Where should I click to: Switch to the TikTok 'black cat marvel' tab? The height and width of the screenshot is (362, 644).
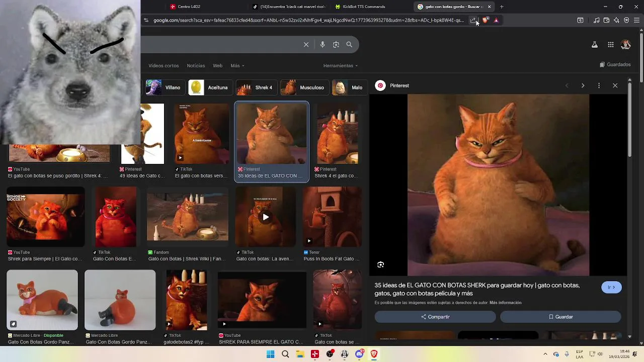pyautogui.click(x=289, y=7)
